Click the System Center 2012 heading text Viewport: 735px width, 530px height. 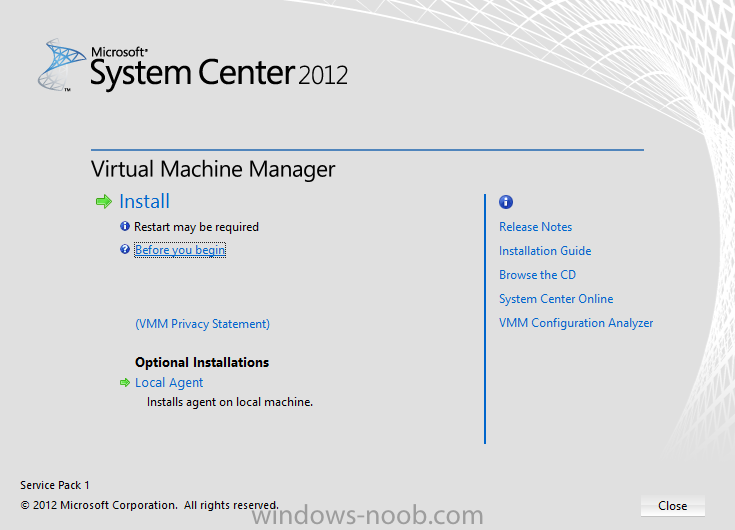(219, 73)
